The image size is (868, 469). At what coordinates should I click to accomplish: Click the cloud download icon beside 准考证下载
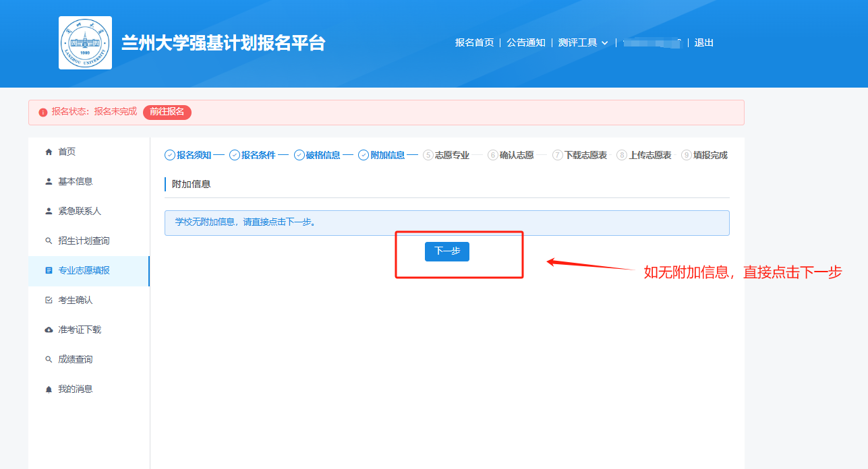click(49, 330)
